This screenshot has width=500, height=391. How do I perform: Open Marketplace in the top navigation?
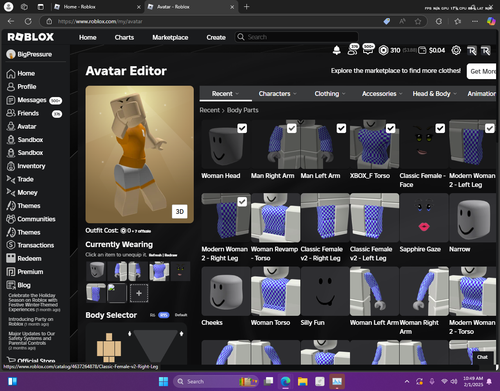[x=170, y=37]
